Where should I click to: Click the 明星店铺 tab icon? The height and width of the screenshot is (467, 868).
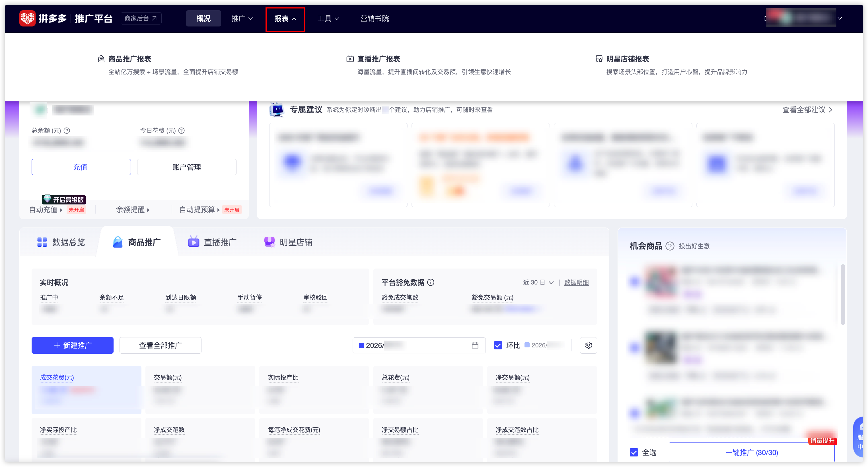tap(269, 242)
